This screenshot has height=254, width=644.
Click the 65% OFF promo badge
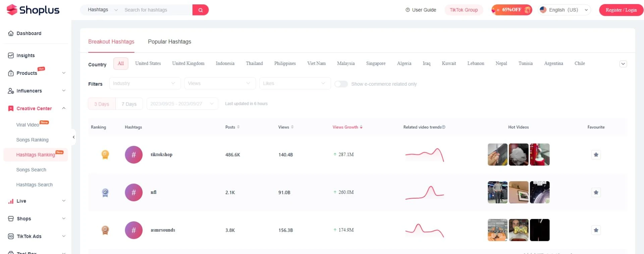[512, 10]
